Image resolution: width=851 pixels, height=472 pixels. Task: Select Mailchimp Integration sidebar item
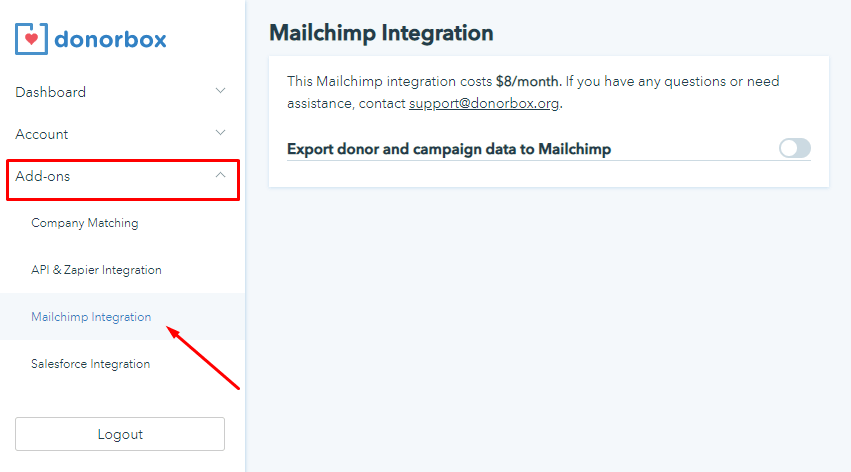tap(91, 317)
